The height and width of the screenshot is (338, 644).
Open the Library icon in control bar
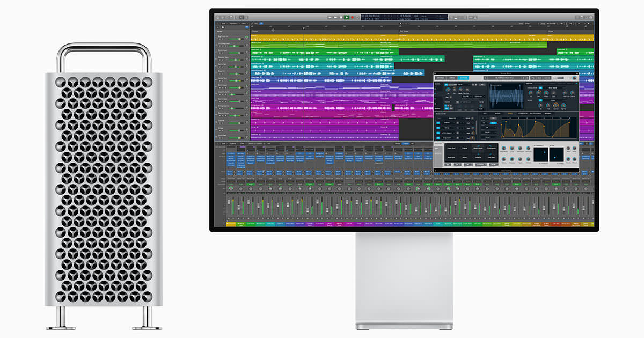tap(217, 17)
